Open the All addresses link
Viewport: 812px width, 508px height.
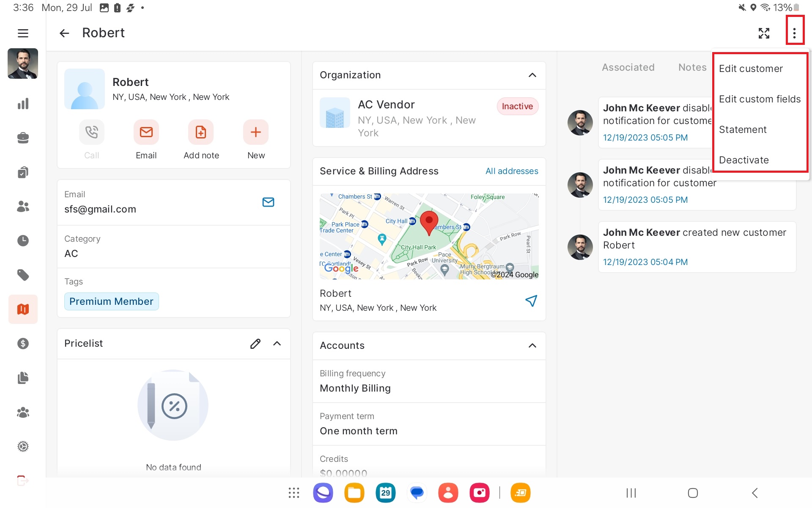[x=511, y=171]
